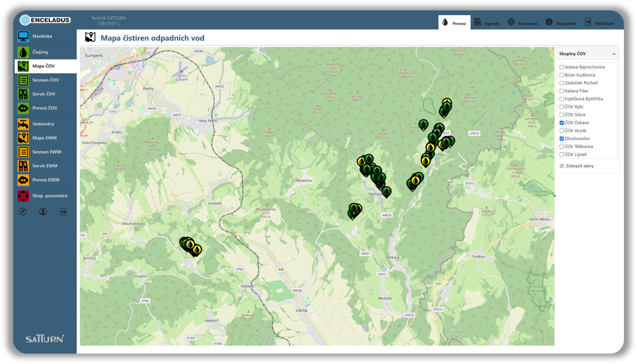
Task: Click the Čistírny droplet icon
Action: pyautogui.click(x=23, y=52)
